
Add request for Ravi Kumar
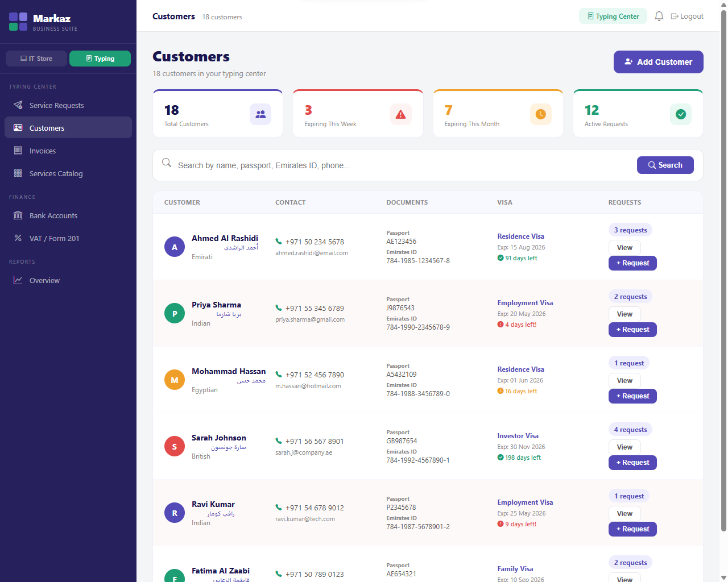[x=632, y=529]
